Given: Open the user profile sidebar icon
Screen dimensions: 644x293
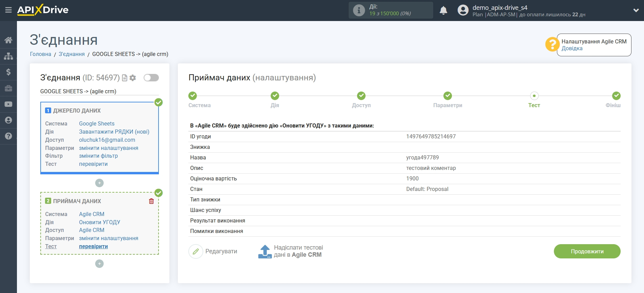Looking at the screenshot, I should tap(8, 120).
